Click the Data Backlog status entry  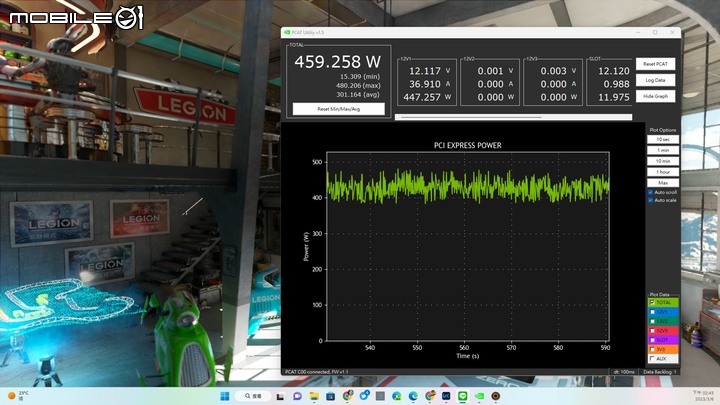[x=660, y=372]
